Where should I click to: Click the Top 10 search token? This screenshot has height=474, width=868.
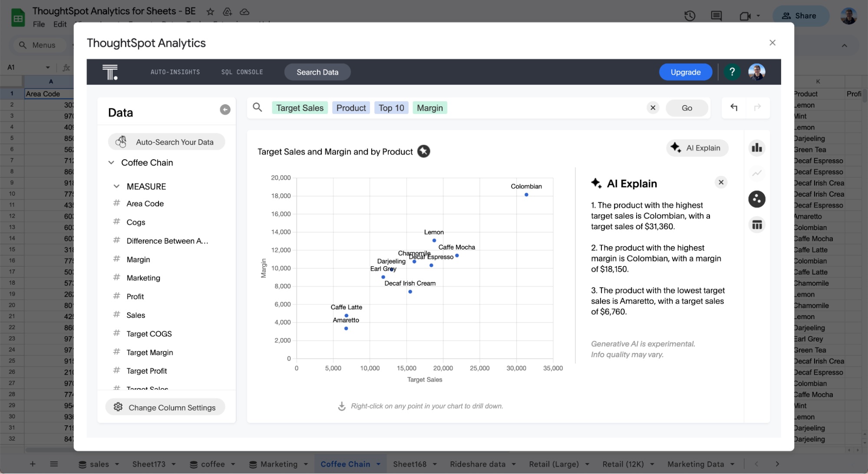(x=391, y=108)
